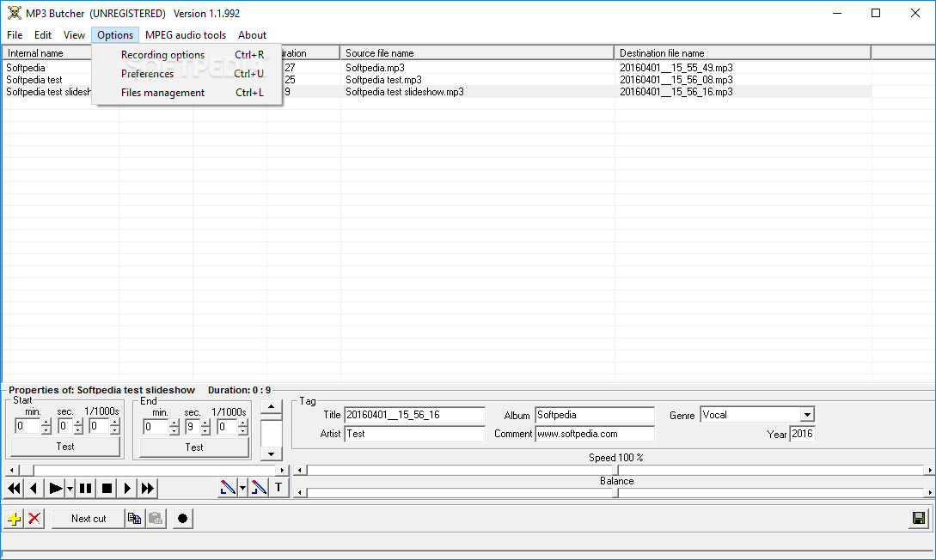The width and height of the screenshot is (936, 560).
Task: Click the Balance slider left arrow
Action: coord(300,493)
